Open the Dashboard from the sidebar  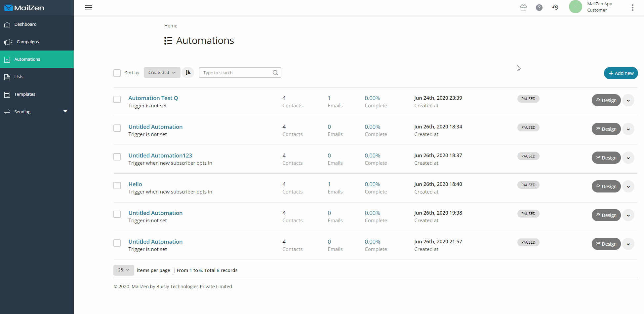[x=25, y=24]
